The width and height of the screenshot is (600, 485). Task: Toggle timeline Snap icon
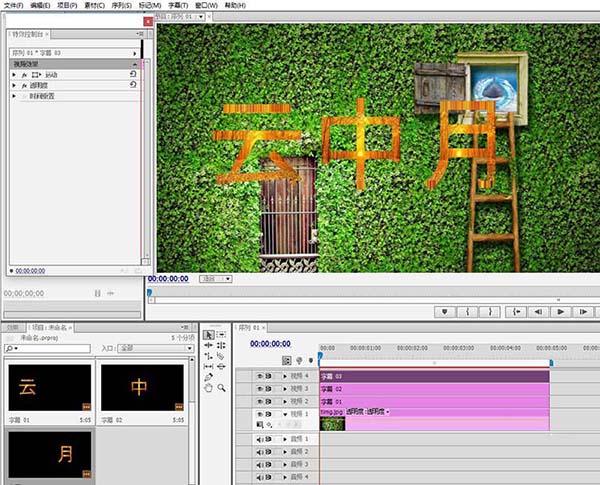(x=286, y=360)
